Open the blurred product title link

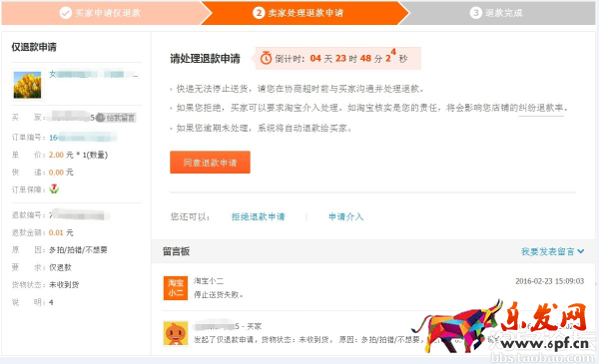click(93, 74)
